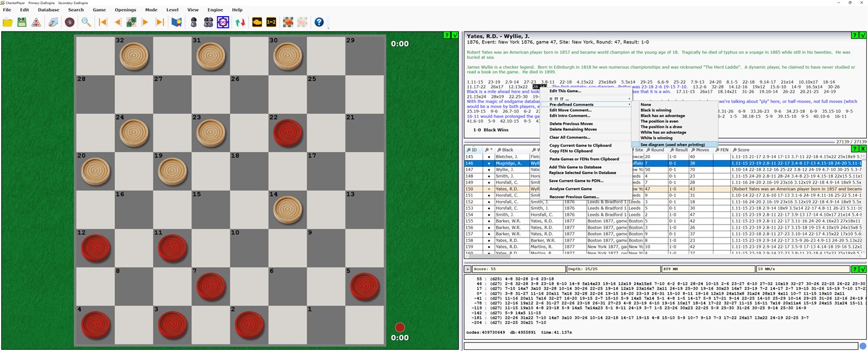Click the purple infinity analysis icon
868x351 pixels.
click(223, 22)
